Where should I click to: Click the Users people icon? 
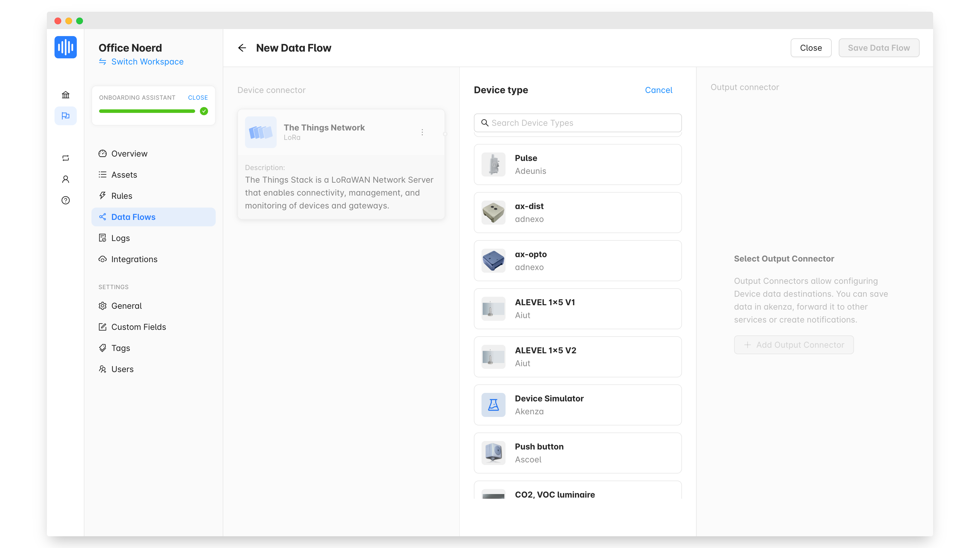102,369
